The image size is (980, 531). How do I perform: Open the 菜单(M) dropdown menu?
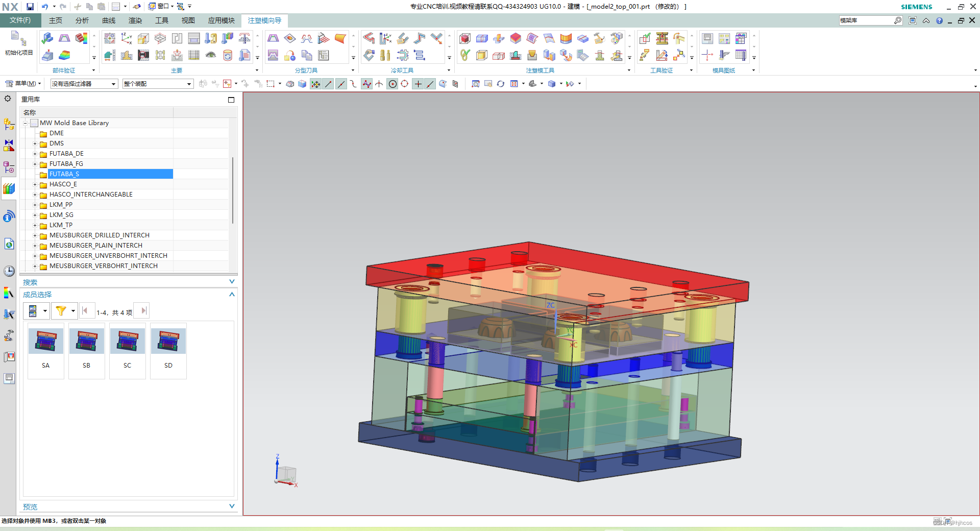(x=23, y=84)
